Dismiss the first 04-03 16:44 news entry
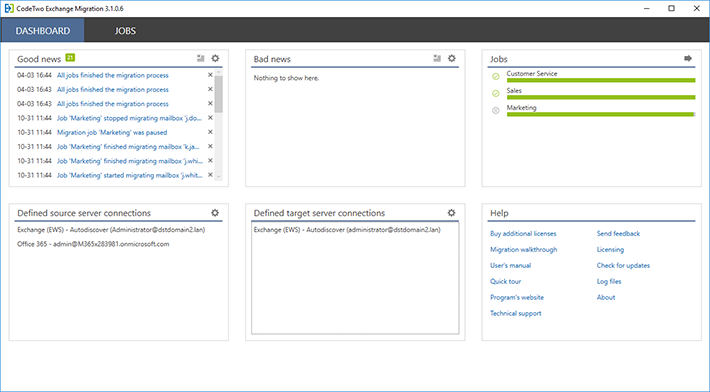Image resolution: width=710 pixels, height=392 pixels. [x=210, y=75]
